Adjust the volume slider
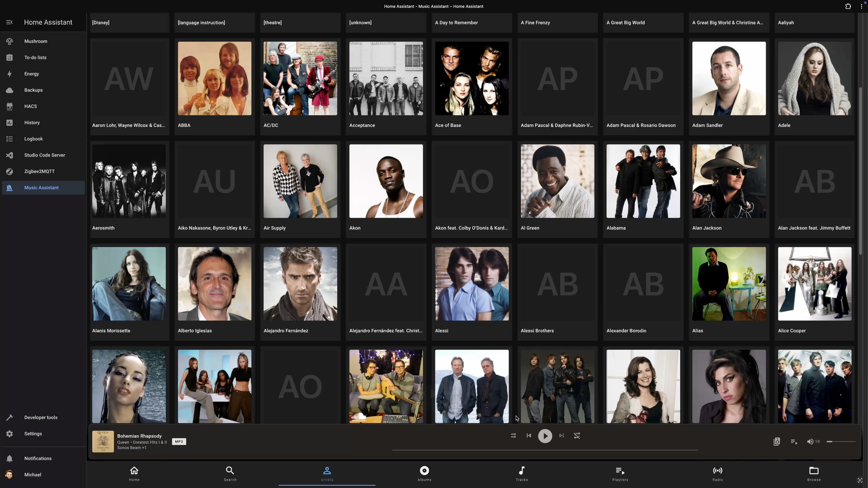 point(841,442)
